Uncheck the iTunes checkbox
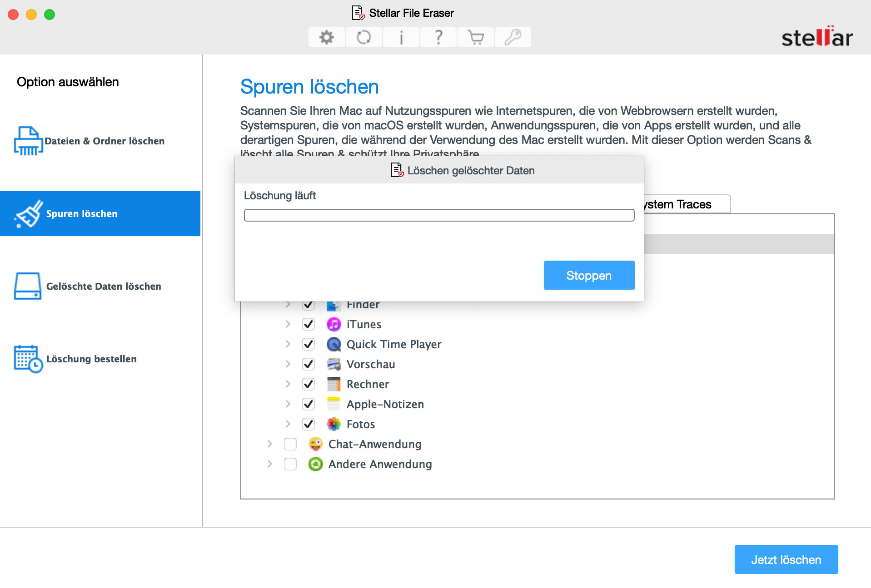 [309, 324]
